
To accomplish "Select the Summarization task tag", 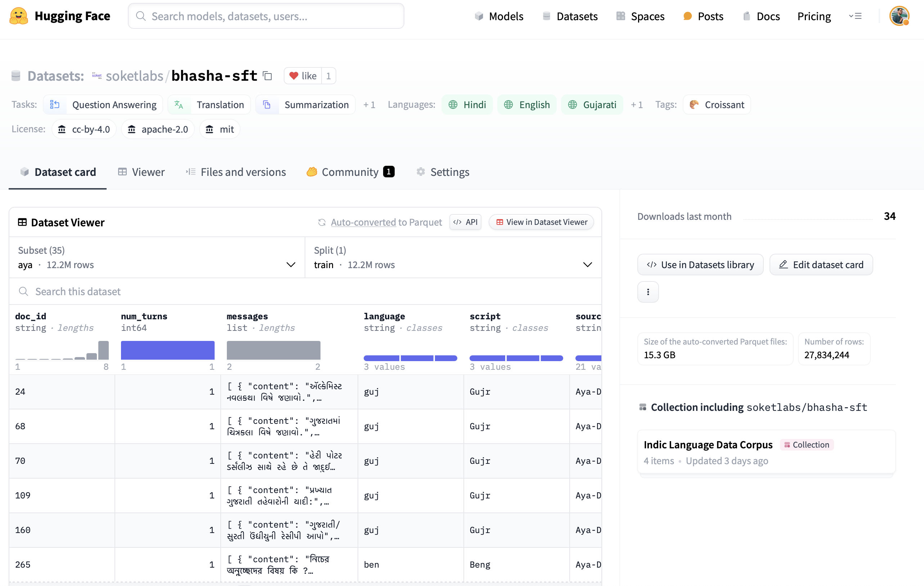I will pyautogui.click(x=305, y=105).
